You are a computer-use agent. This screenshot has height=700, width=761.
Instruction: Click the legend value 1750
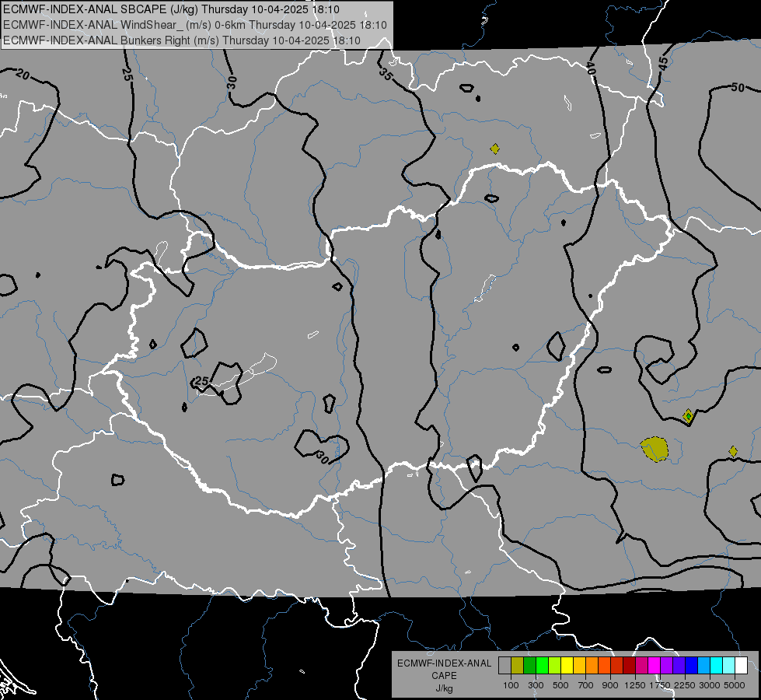pos(661,685)
